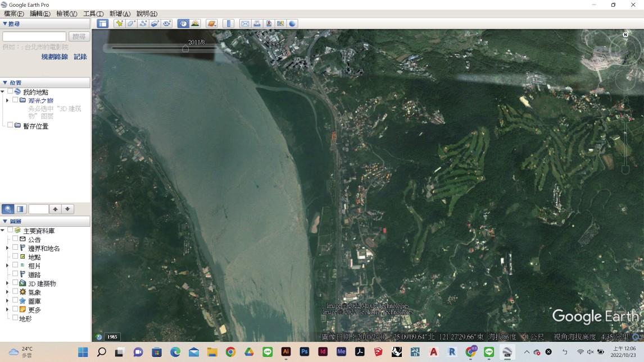Toggle the 地形 layer checkbox
The width and height of the screenshot is (644, 362).
15,318
